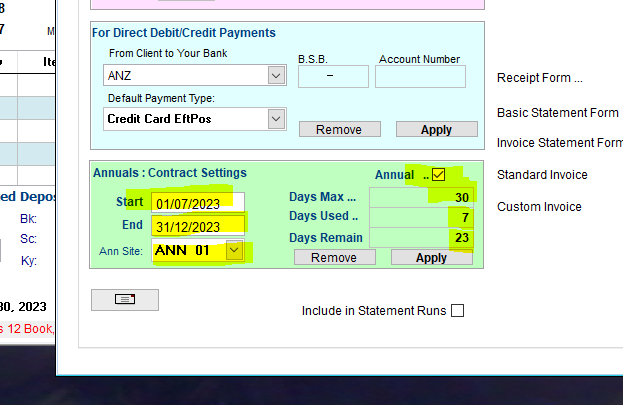The image size is (623, 405).
Task: Select Basic Statement Form
Action: coord(557,113)
